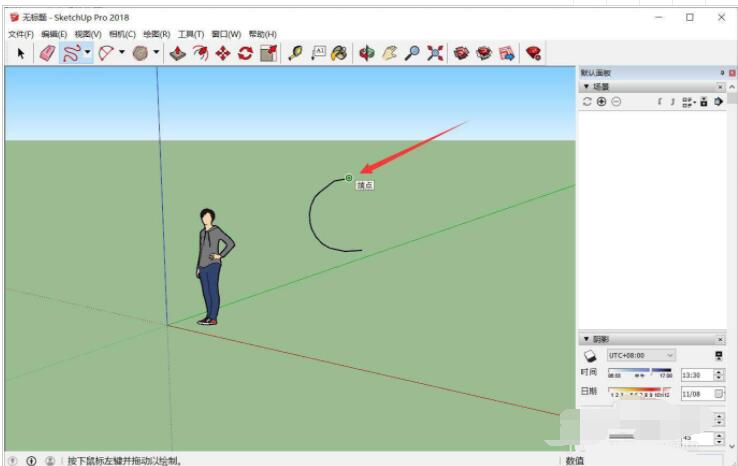738x466 pixels.
Task: Close the 场景 scenes panel section
Action: tap(721, 87)
